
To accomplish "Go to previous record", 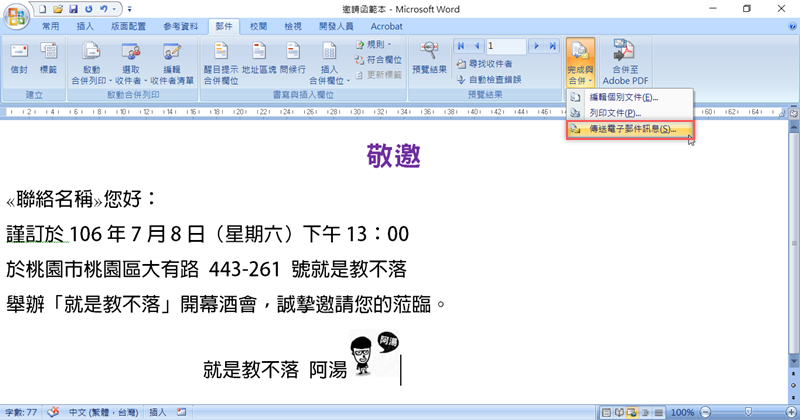I will pyautogui.click(x=477, y=46).
